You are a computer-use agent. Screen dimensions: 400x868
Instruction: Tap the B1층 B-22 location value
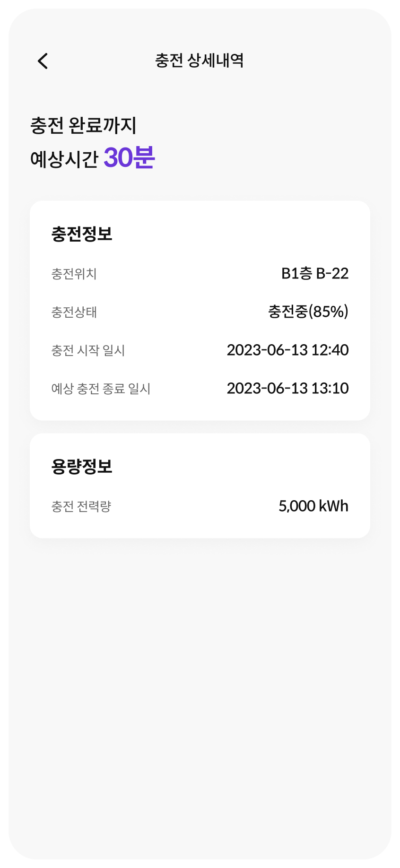pyautogui.click(x=315, y=274)
